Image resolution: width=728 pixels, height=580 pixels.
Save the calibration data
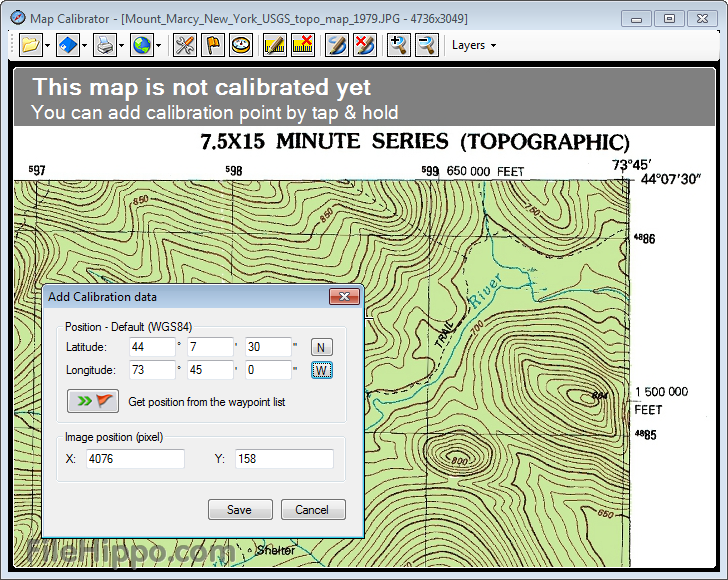point(240,509)
